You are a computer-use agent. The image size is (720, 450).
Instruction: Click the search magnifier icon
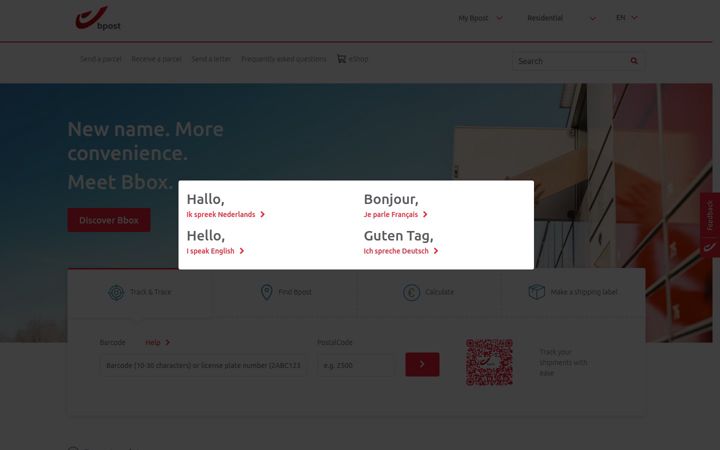point(634,61)
